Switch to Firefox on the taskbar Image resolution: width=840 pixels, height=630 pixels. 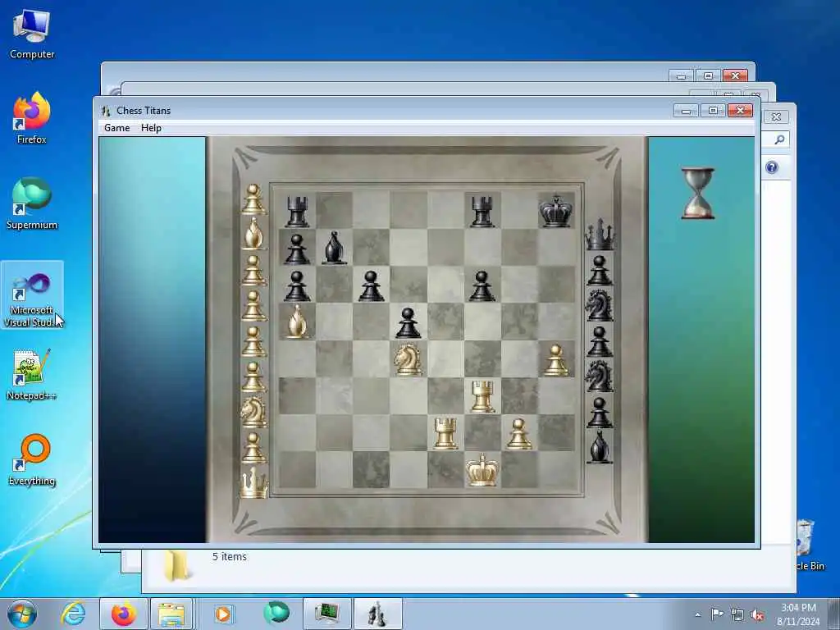[x=124, y=614]
